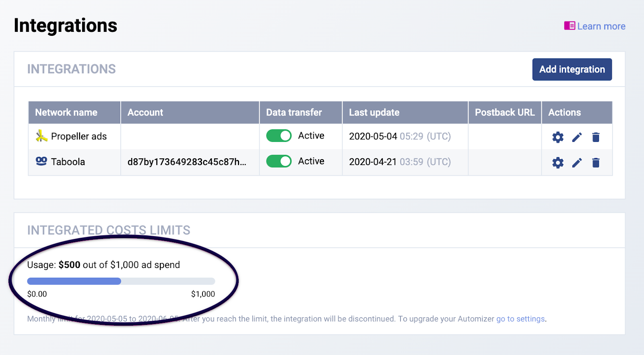Click the Propeller ads logo icon
This screenshot has height=355, width=644.
coord(41,136)
